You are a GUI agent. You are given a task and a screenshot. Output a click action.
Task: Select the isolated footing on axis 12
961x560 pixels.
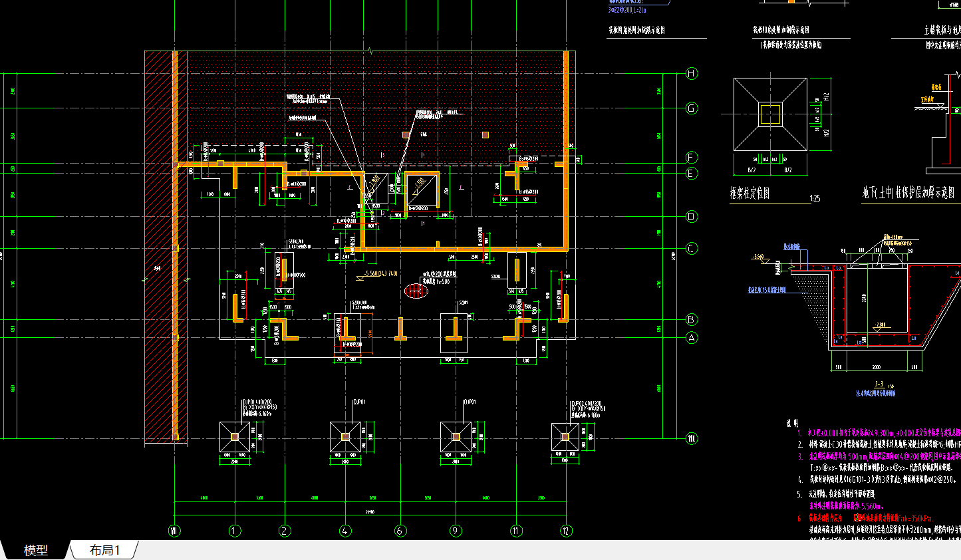565,437
